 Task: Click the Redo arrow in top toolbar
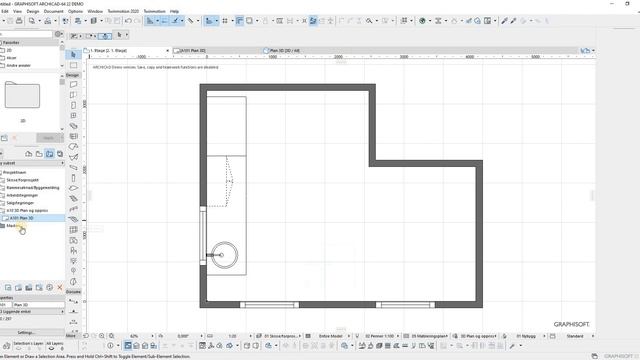[138, 20]
